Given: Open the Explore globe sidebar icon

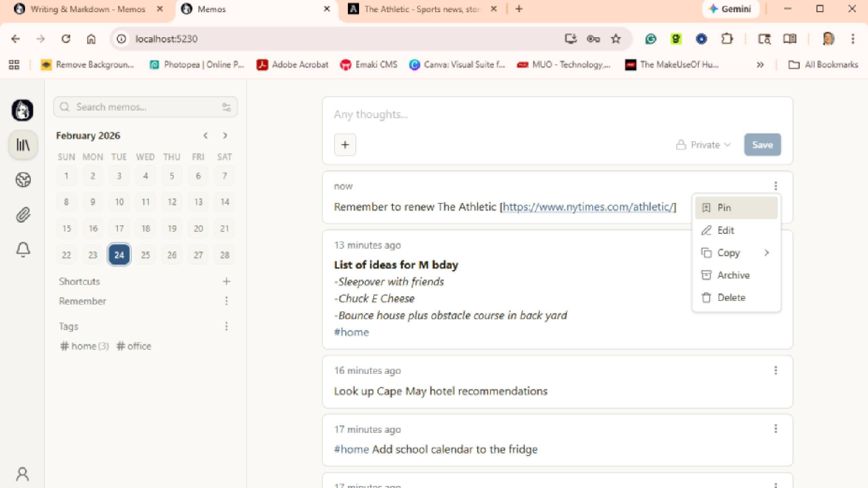Looking at the screenshot, I should (x=23, y=180).
